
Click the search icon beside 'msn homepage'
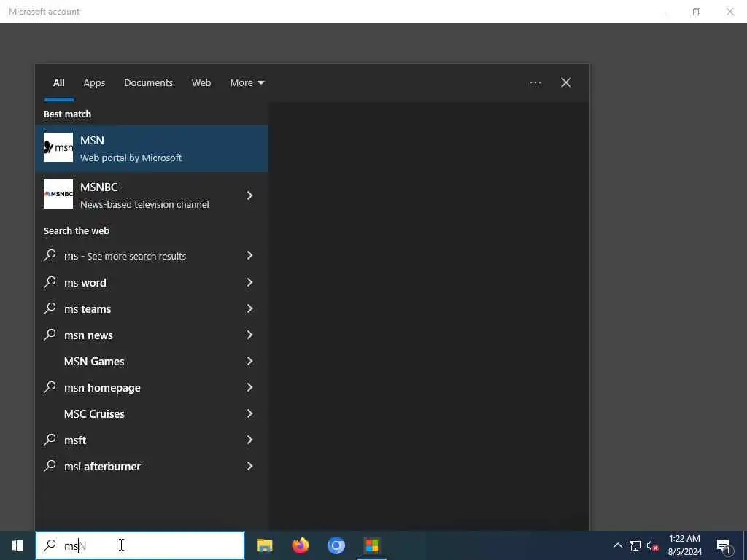50,386
